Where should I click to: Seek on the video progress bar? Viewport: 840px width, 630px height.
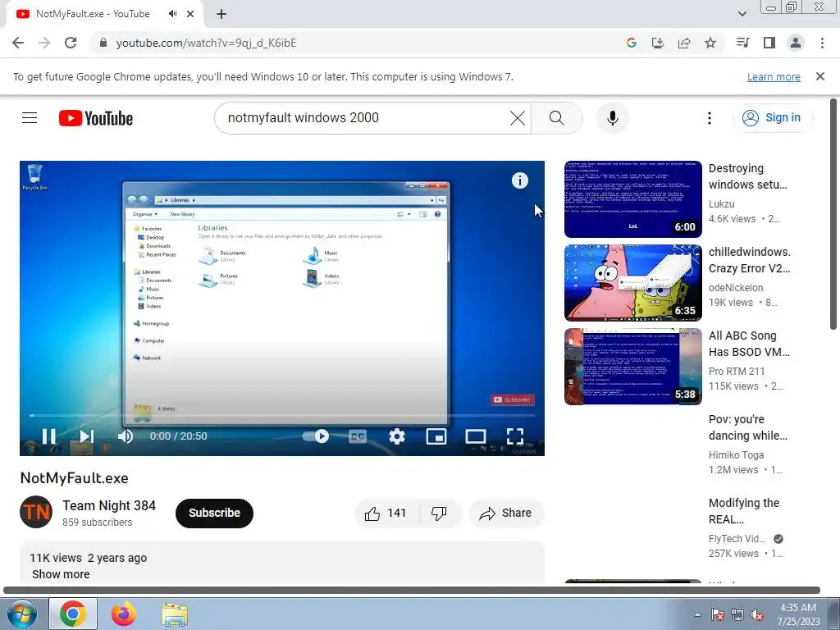click(x=282, y=415)
